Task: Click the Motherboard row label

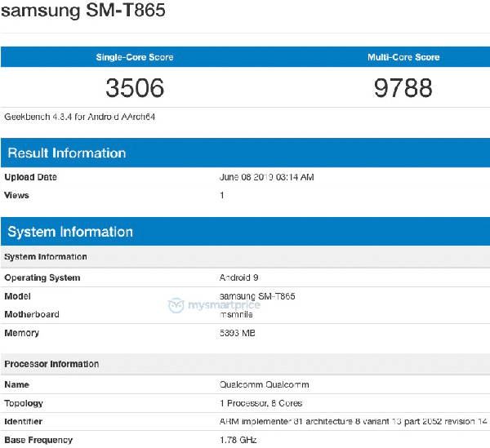Action: point(32,314)
